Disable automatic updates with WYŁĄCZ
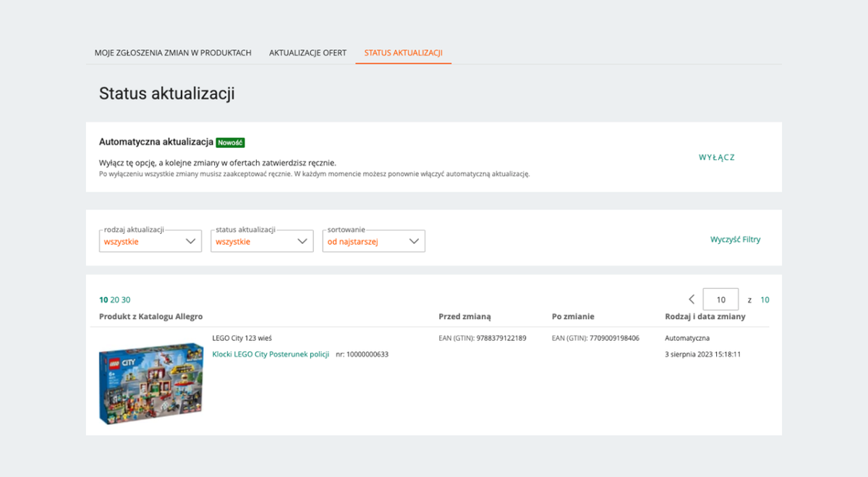The width and height of the screenshot is (868, 477). coord(716,157)
